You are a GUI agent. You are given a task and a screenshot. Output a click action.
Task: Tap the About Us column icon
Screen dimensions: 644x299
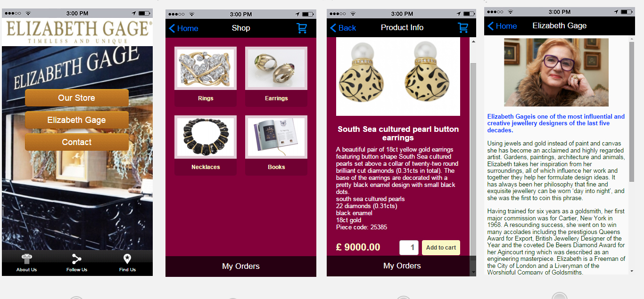point(27,259)
